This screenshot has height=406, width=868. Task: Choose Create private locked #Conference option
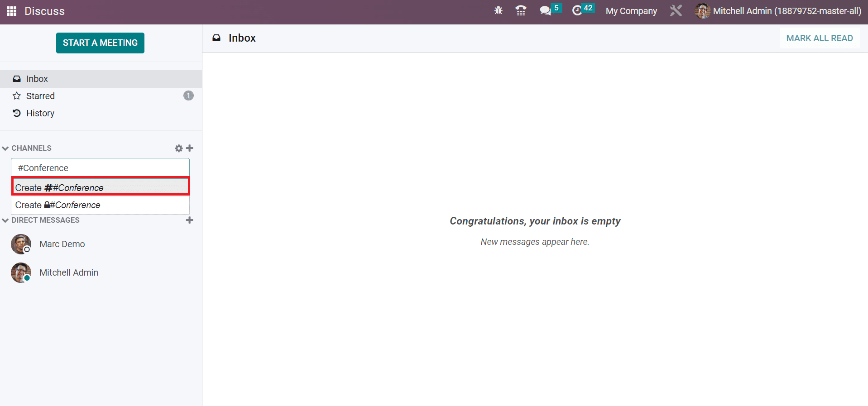[101, 205]
